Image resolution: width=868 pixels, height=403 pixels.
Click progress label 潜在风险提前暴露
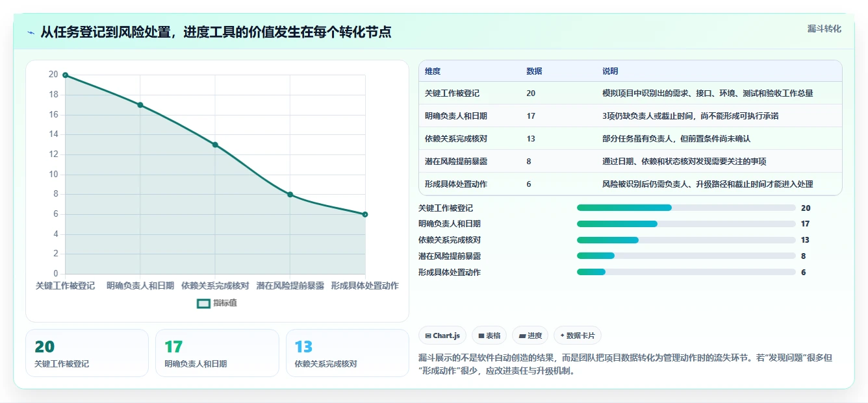pyautogui.click(x=450, y=256)
